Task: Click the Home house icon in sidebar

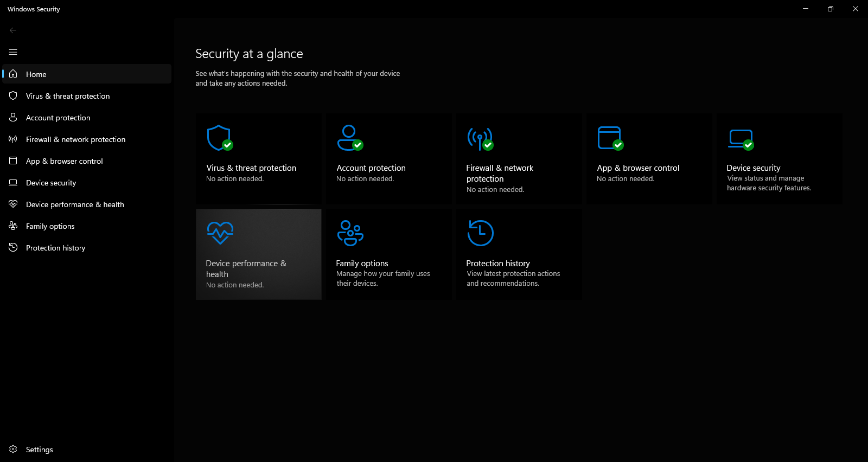Action: point(13,74)
